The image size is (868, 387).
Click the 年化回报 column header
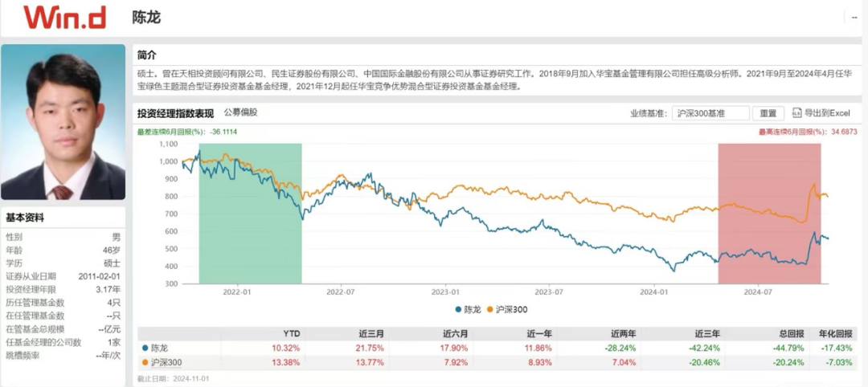(x=834, y=332)
